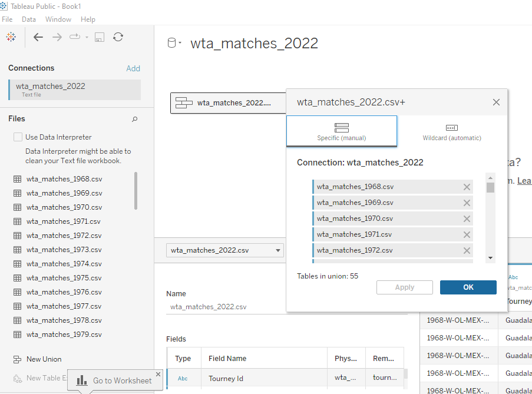Click the Name field containing wta_matches_2022.csv

point(287,307)
